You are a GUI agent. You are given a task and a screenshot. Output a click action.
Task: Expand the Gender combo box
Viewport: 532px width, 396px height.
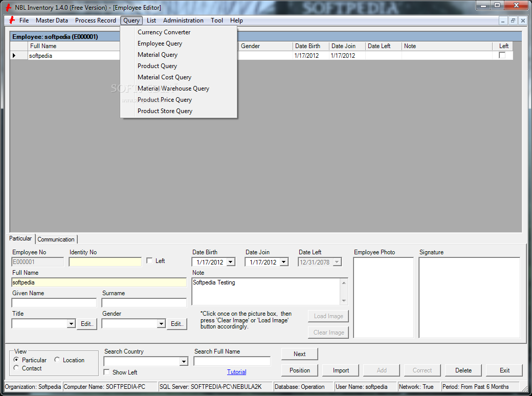tap(161, 324)
